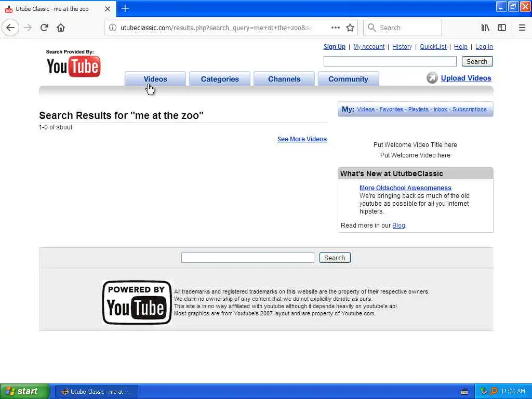
Task: Click the "1-0 of about" result count
Action: (56, 127)
